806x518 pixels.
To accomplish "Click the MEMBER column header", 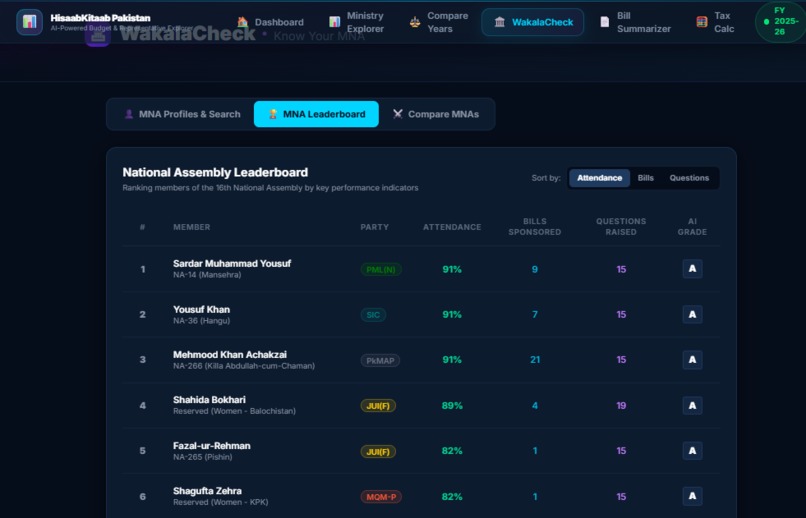I will tap(192, 227).
